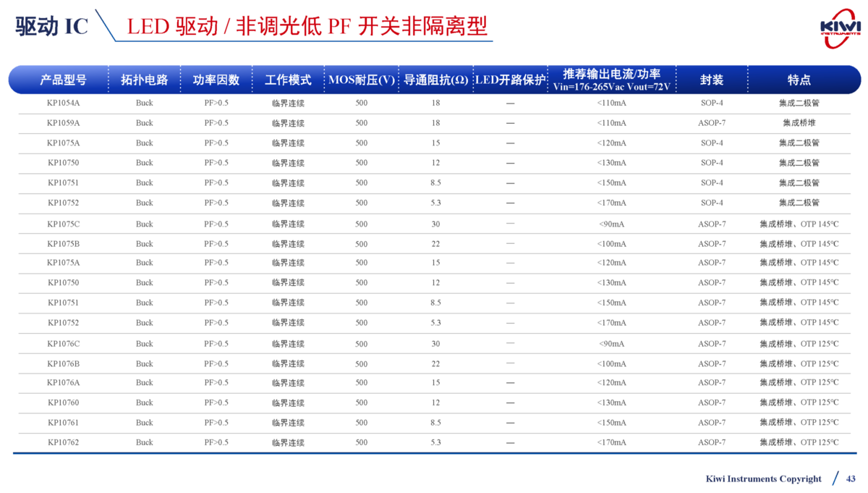Select the KP1075C model cell
Screen dimensions: 868x493
[x=63, y=224]
